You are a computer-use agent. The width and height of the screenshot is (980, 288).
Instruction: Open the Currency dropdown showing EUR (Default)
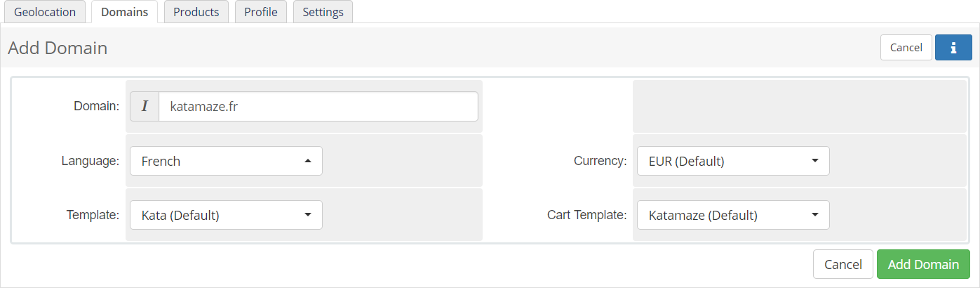pyautogui.click(x=733, y=161)
